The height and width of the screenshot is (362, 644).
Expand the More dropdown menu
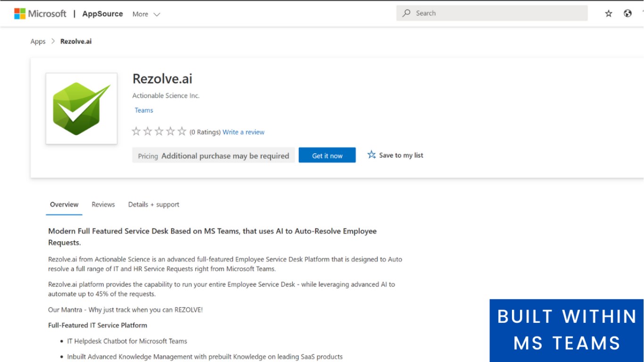click(x=146, y=14)
